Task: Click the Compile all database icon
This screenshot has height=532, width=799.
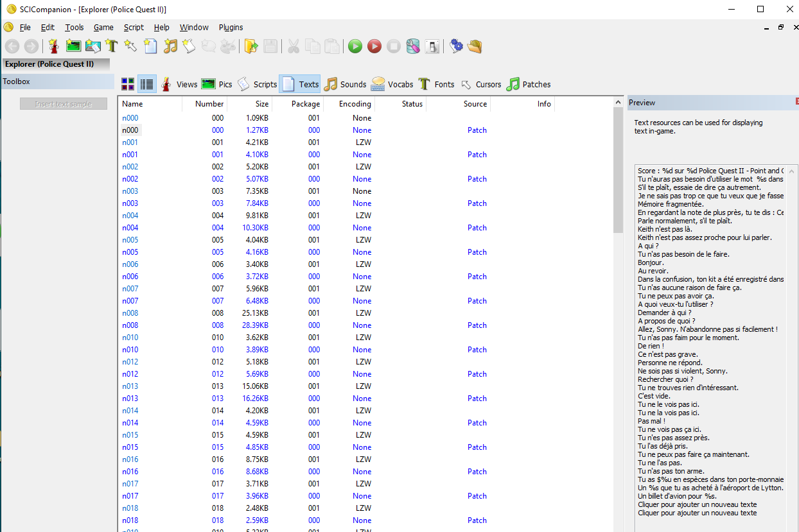Action: click(x=413, y=46)
